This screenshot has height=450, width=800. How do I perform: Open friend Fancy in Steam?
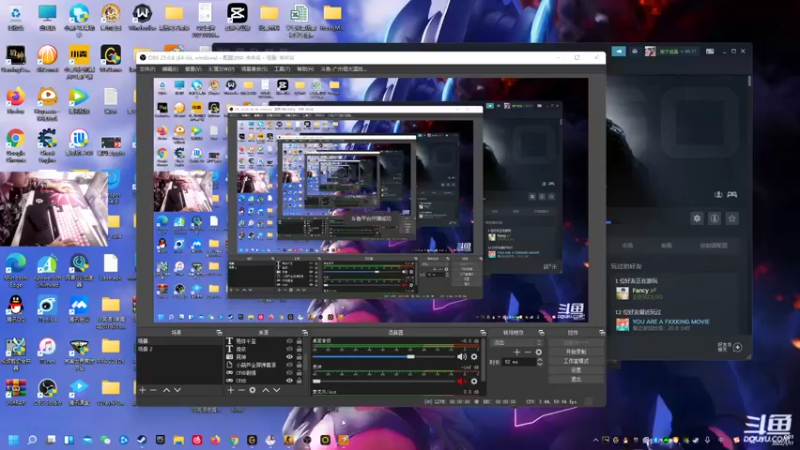point(640,293)
